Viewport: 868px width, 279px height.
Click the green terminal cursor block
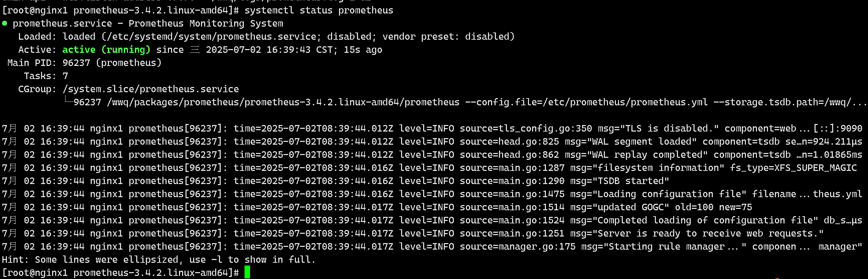point(247,272)
